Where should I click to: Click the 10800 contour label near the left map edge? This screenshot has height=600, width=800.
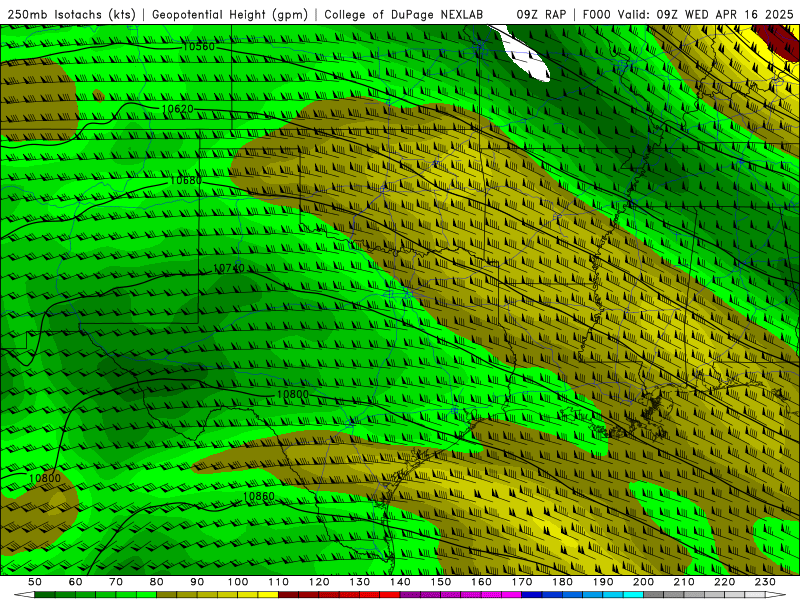45,478
